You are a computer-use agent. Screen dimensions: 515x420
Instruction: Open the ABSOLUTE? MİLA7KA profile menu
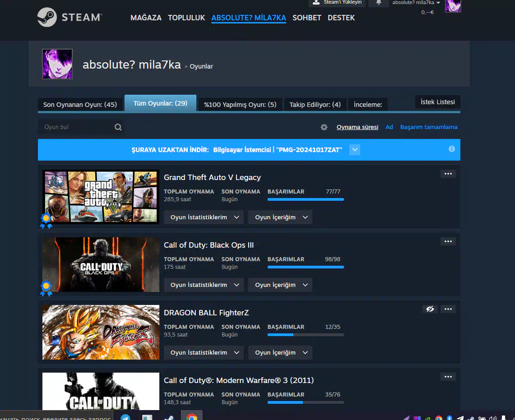point(249,18)
